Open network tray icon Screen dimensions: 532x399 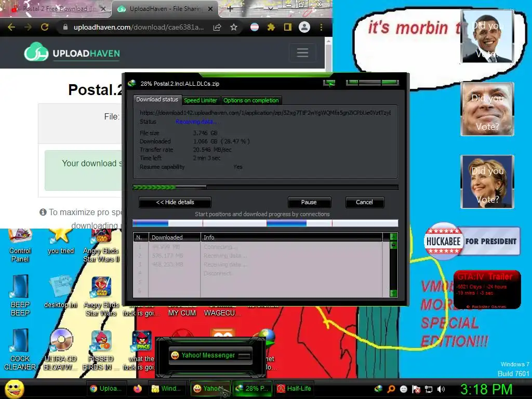pyautogui.click(x=429, y=389)
